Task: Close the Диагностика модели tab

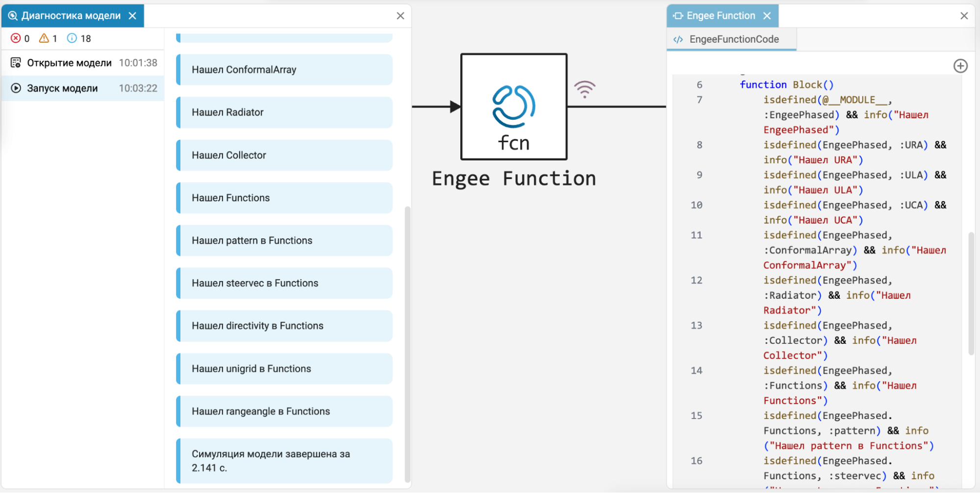Action: (x=132, y=16)
